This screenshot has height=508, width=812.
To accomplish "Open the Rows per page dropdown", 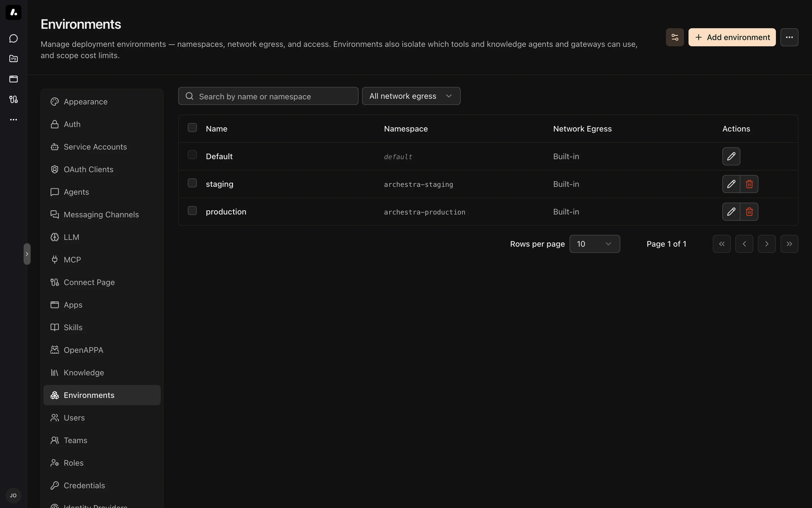I will [595, 244].
